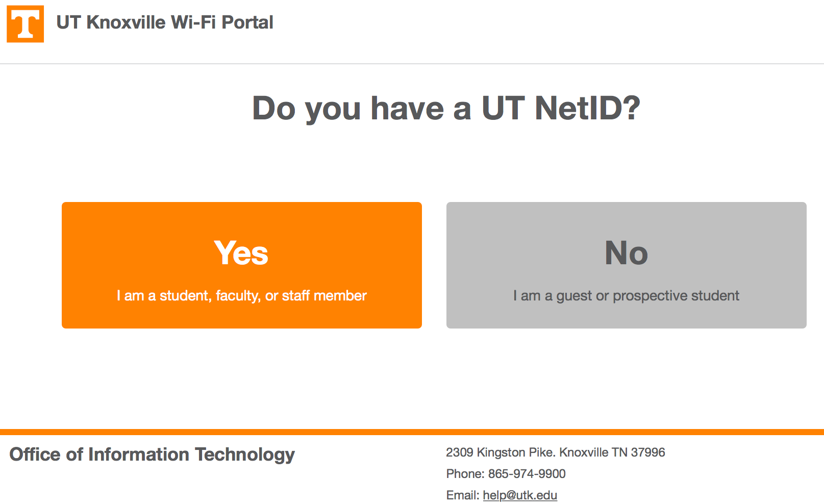Screen dimensions: 824x504
Task: Click the 'Email:' label in footer
Action: [x=462, y=495]
